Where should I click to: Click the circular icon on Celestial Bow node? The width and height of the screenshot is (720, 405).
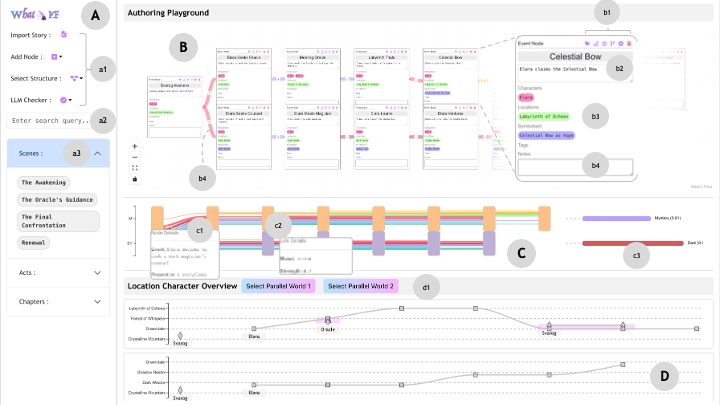coord(621,44)
